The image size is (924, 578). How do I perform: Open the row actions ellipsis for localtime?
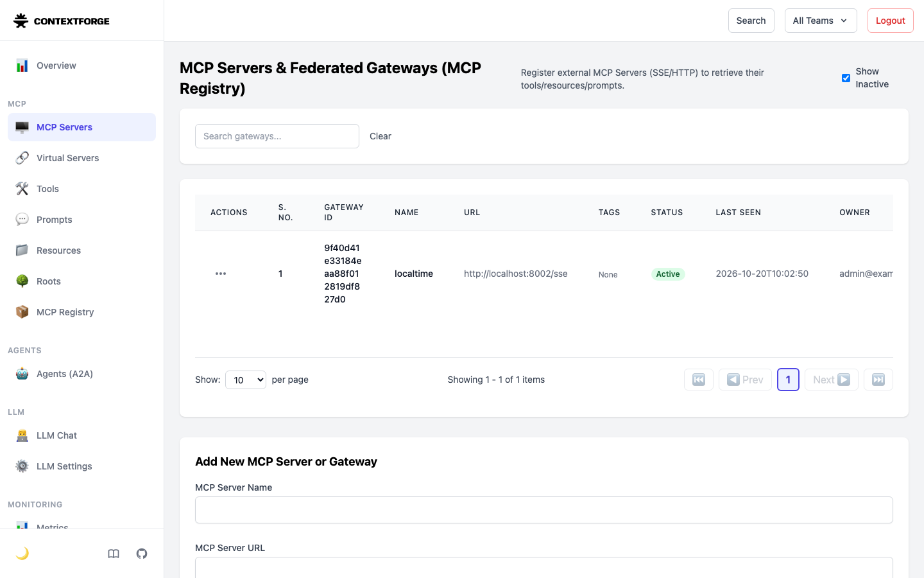[x=221, y=274]
